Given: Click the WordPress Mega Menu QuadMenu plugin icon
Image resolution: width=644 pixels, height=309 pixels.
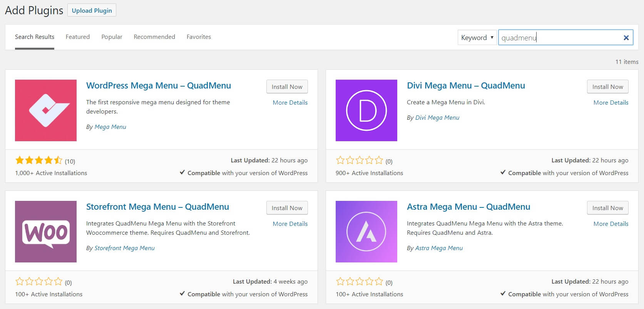Looking at the screenshot, I should pyautogui.click(x=46, y=110).
